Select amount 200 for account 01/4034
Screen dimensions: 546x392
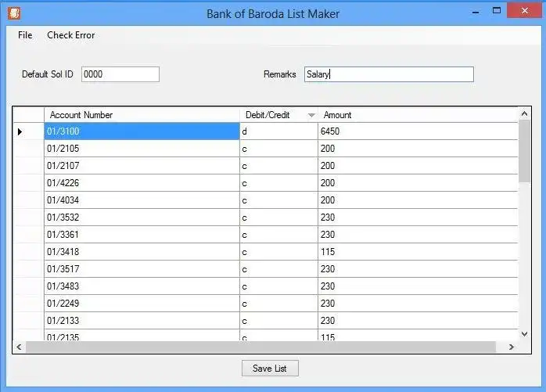click(418, 200)
